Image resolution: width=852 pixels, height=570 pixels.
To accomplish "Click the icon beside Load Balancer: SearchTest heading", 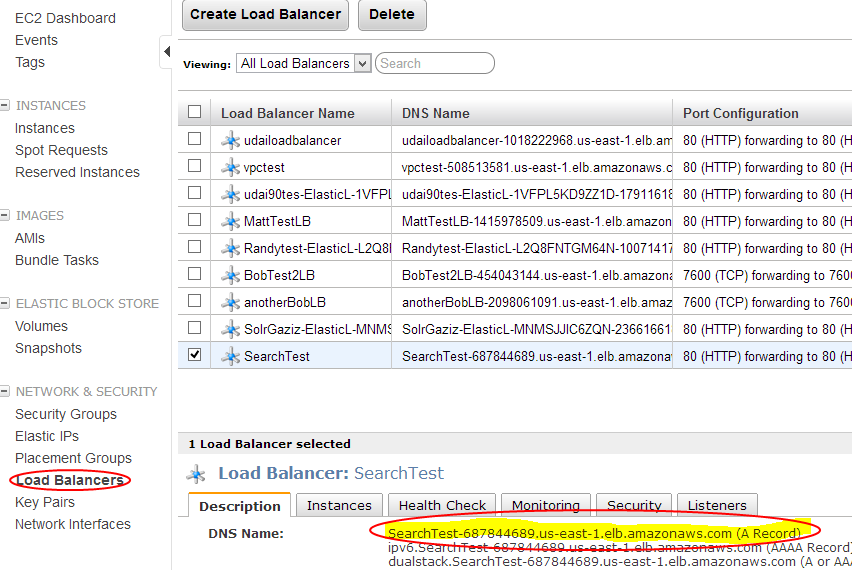I will (x=196, y=474).
